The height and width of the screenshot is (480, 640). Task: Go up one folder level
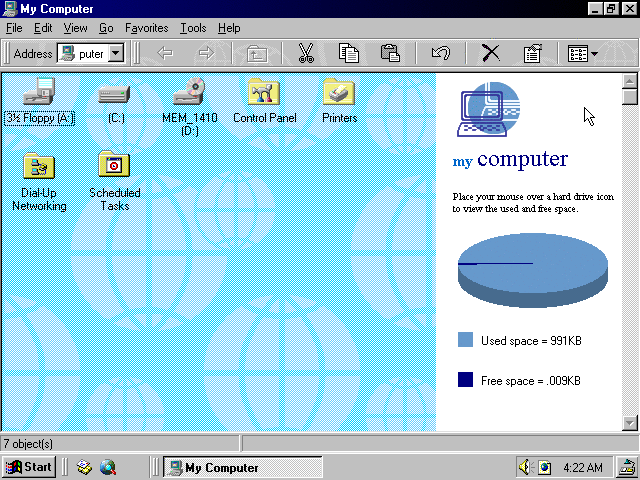click(x=257, y=53)
